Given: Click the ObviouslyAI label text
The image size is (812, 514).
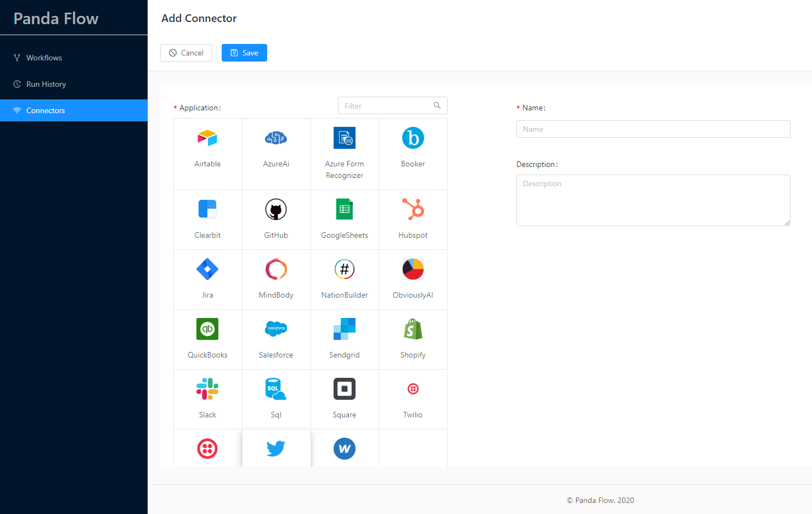Looking at the screenshot, I should pos(413,295).
